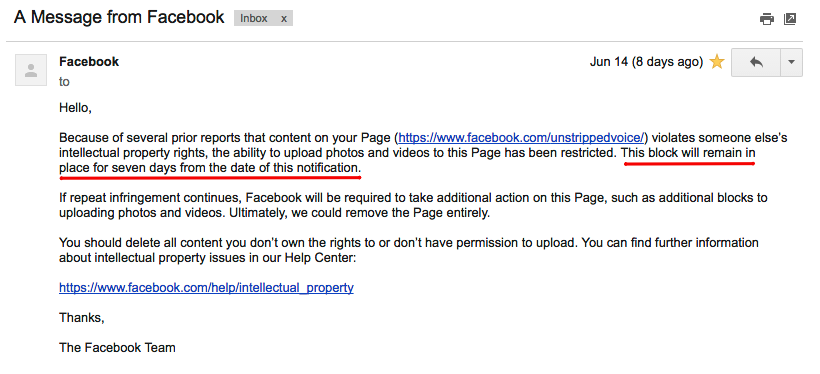Image resolution: width=820 pixels, height=374 pixels.
Task: Click the 'to' recipient line
Action: (64, 82)
